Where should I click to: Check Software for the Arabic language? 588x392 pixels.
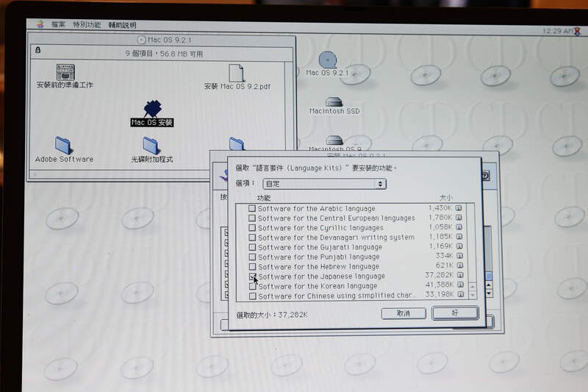coord(252,208)
